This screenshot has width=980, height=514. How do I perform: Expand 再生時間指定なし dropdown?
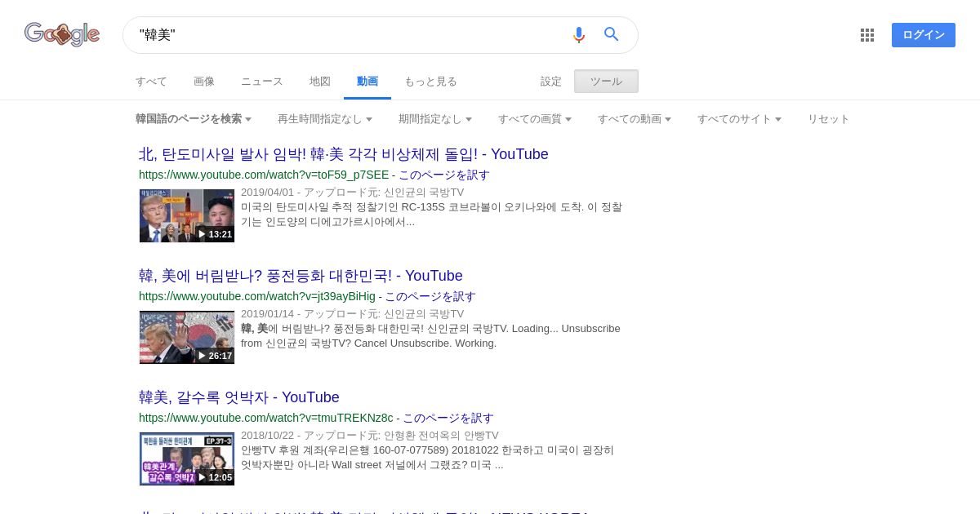point(325,119)
